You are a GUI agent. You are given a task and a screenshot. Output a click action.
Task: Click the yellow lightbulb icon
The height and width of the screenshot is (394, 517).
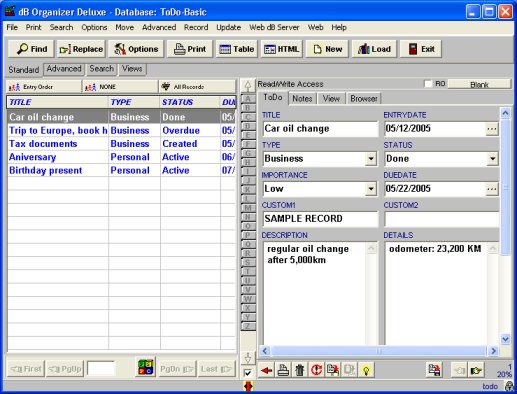tap(366, 370)
